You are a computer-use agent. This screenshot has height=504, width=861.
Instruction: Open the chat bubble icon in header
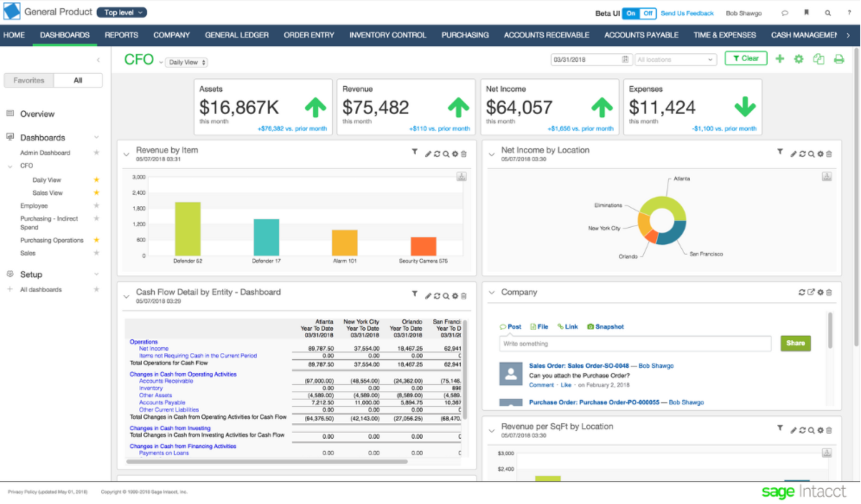point(784,13)
